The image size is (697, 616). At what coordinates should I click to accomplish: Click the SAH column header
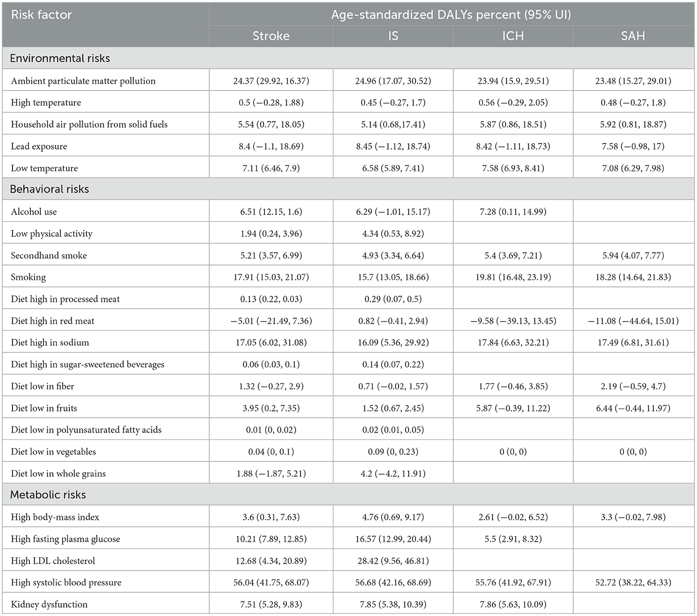(x=633, y=36)
